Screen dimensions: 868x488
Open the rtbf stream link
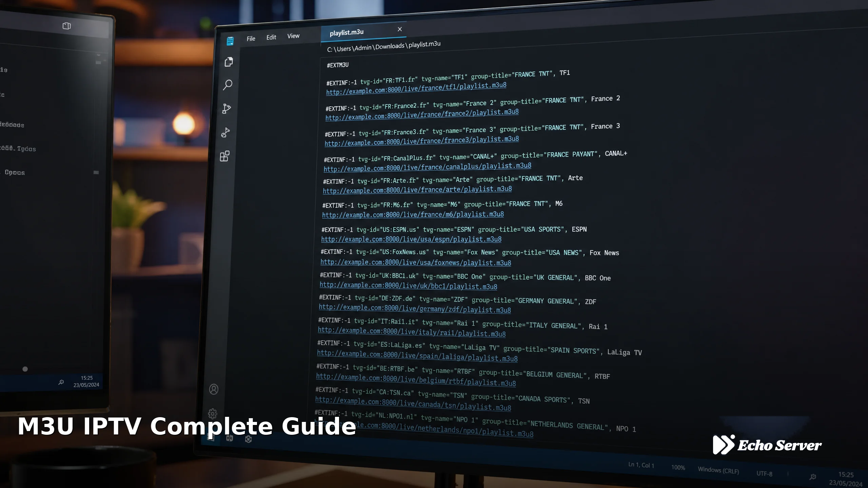(x=416, y=380)
